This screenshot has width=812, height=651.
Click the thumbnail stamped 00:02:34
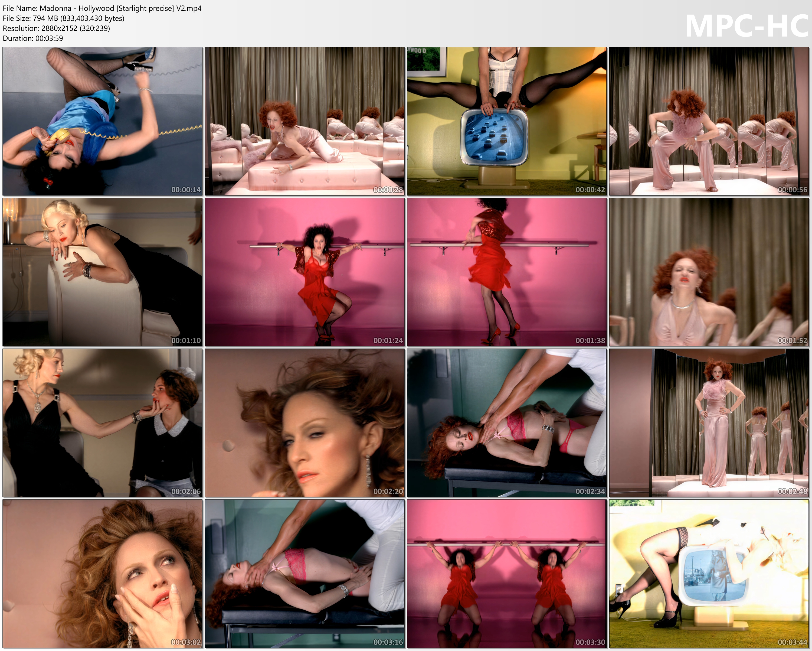(507, 423)
